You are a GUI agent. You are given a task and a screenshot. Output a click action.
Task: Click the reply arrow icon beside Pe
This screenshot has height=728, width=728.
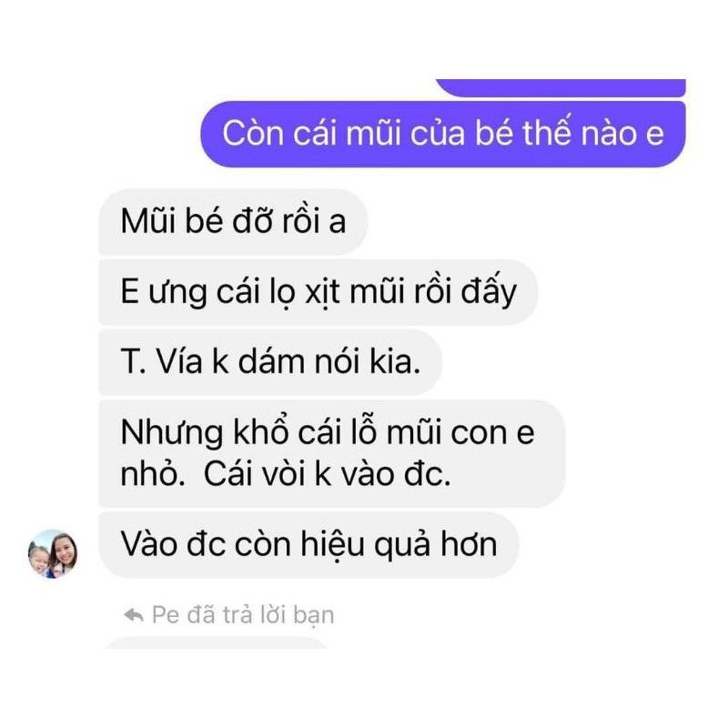(x=134, y=615)
